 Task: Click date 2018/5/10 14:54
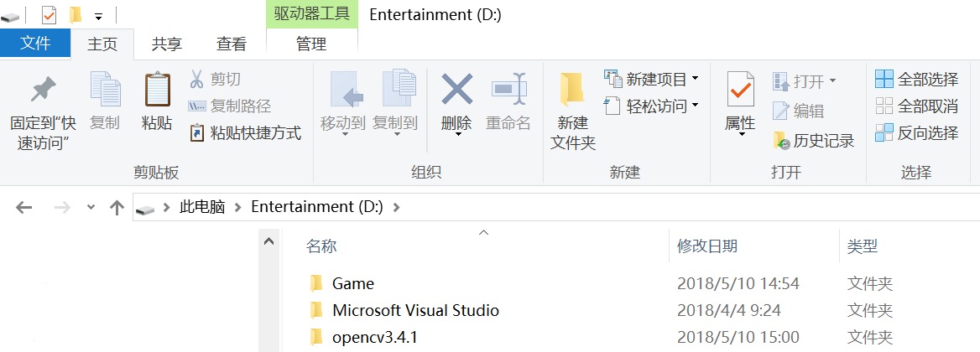[x=738, y=284]
